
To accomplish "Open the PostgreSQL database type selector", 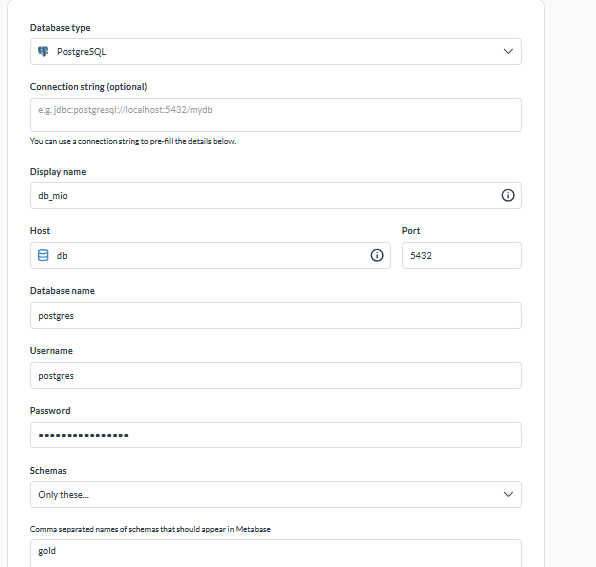I will (x=276, y=51).
